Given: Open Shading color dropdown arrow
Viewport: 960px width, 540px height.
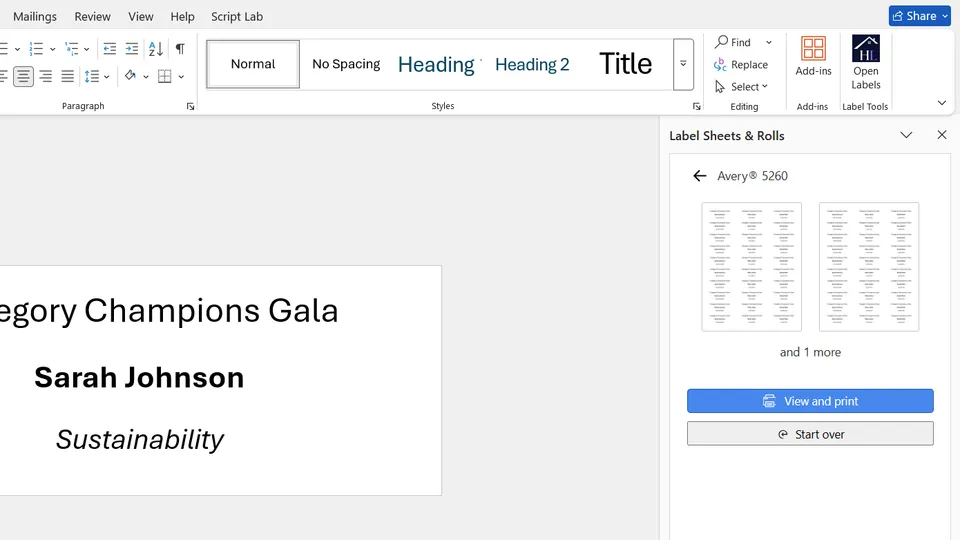Looking at the screenshot, I should [146, 77].
